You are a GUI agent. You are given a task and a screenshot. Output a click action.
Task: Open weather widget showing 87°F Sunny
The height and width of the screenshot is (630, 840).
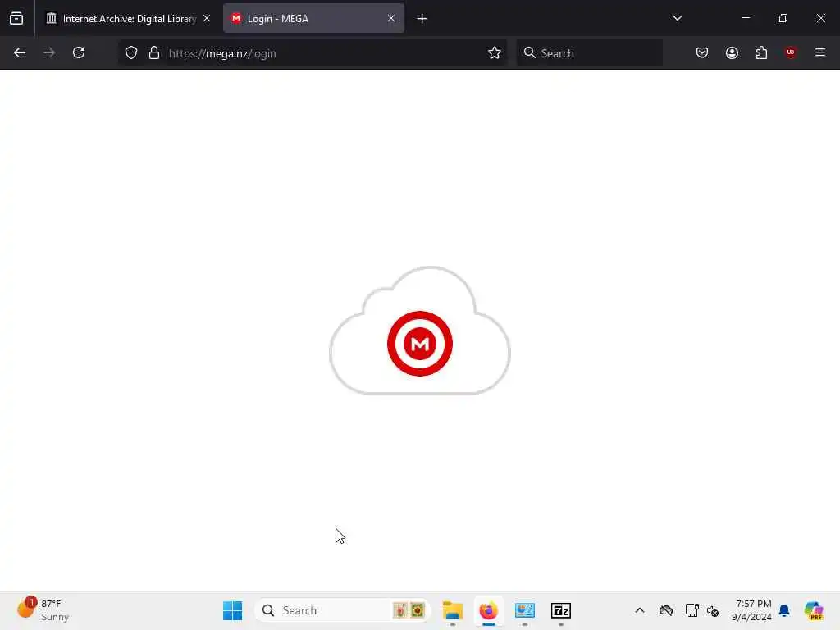tap(43, 610)
